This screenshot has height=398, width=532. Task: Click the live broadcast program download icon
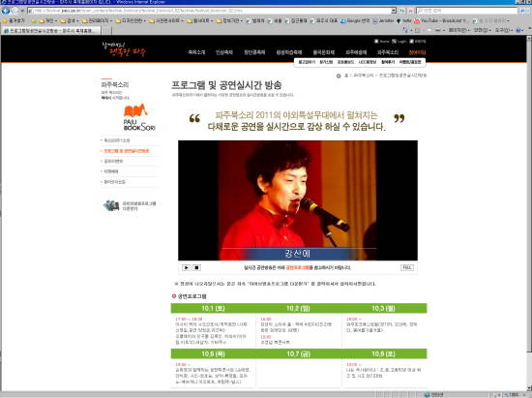111,205
